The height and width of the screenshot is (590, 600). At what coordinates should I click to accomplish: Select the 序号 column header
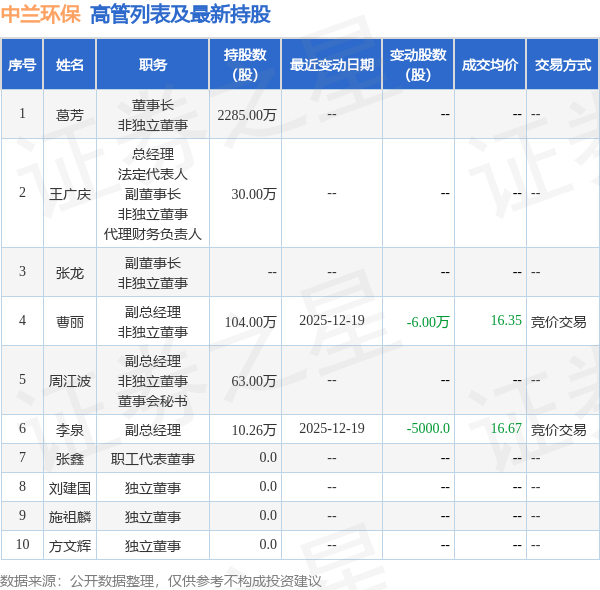tap(22, 65)
